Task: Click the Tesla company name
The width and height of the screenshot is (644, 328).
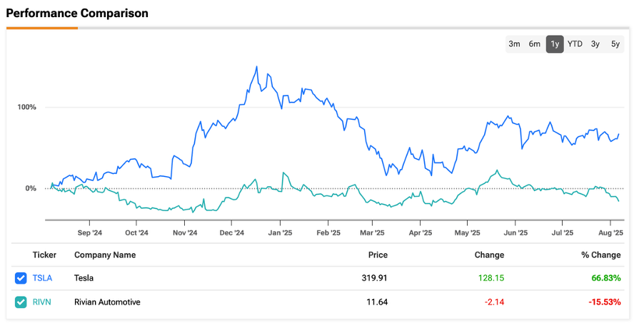Action: (84, 278)
